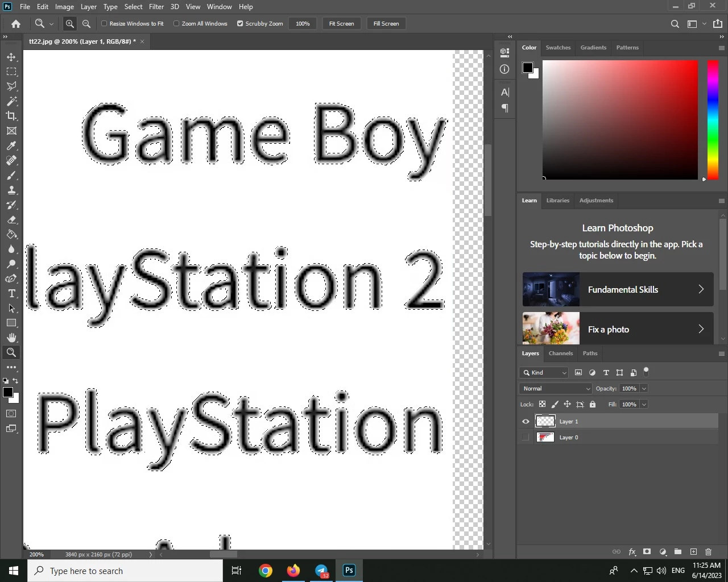Add layer style fx icon
The height and width of the screenshot is (582, 728).
(632, 552)
